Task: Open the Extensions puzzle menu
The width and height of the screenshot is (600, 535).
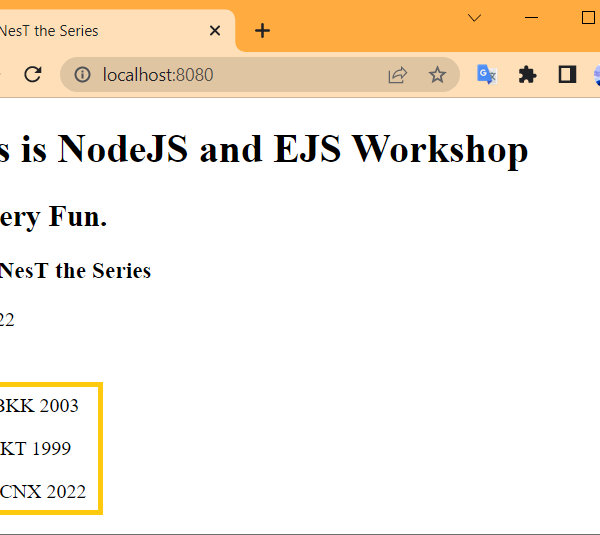Action: (527, 75)
